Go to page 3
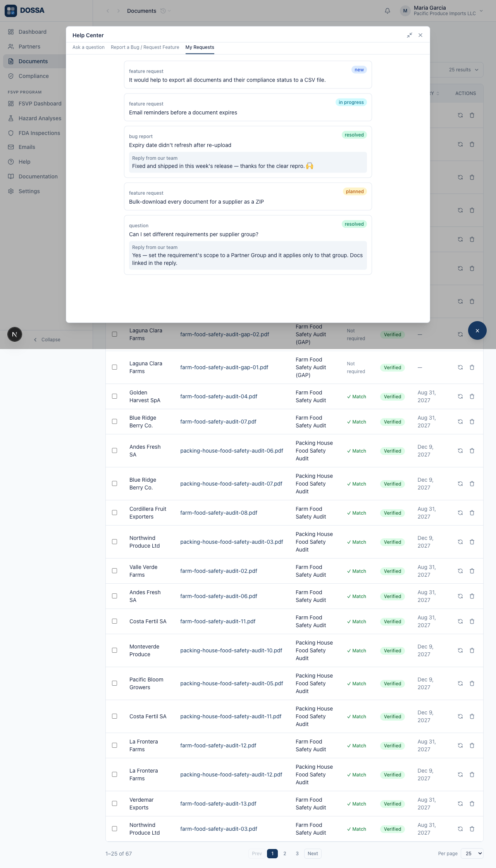496x868 pixels. point(297,854)
